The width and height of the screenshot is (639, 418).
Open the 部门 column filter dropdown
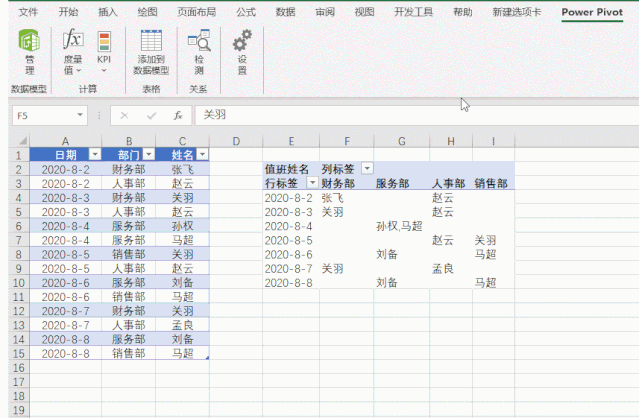pos(149,154)
